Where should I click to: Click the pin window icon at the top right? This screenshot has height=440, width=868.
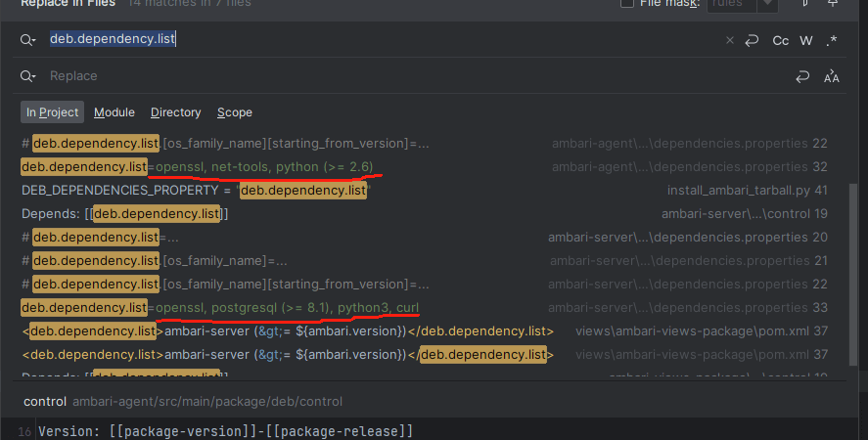click(832, 3)
